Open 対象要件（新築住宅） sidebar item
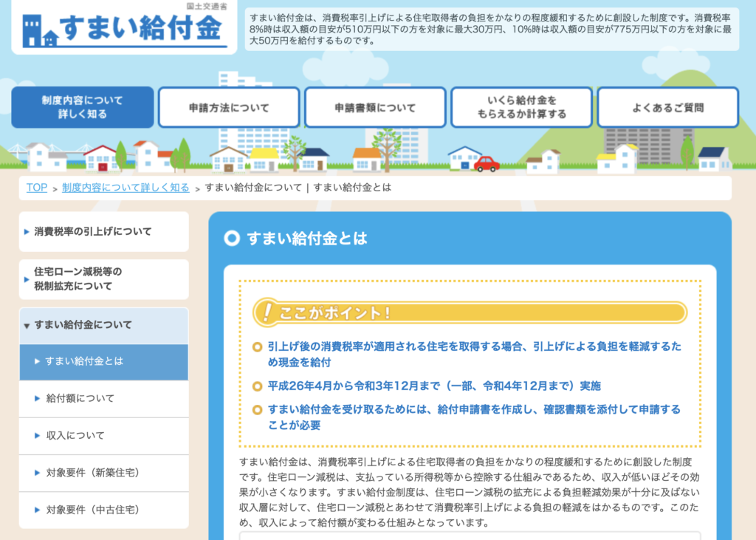Image resolution: width=756 pixels, height=540 pixels. [103, 473]
